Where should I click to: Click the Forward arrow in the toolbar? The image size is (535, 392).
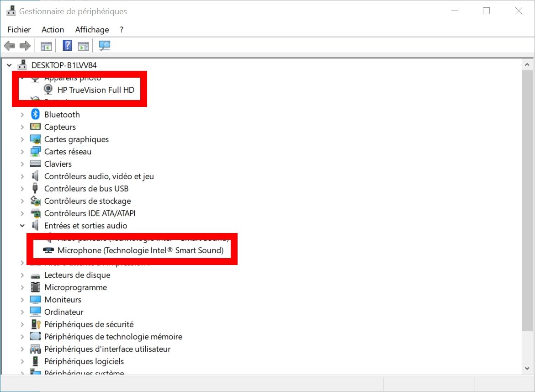(25, 46)
